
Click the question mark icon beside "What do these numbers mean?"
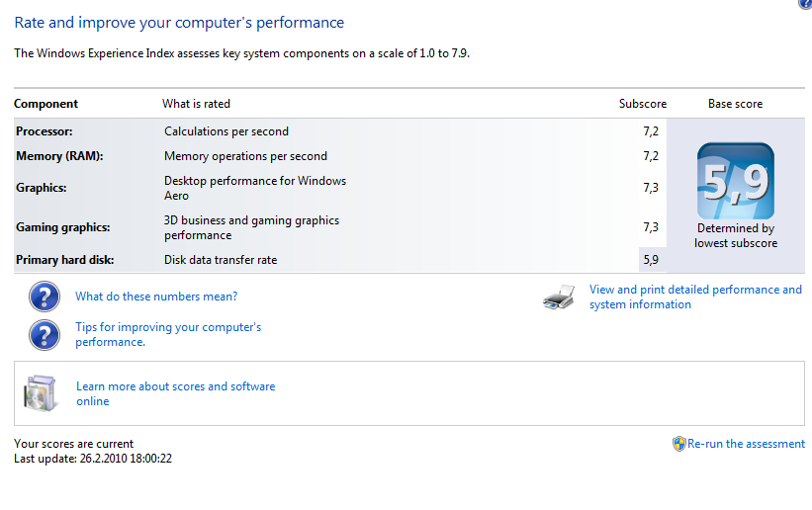(45, 297)
